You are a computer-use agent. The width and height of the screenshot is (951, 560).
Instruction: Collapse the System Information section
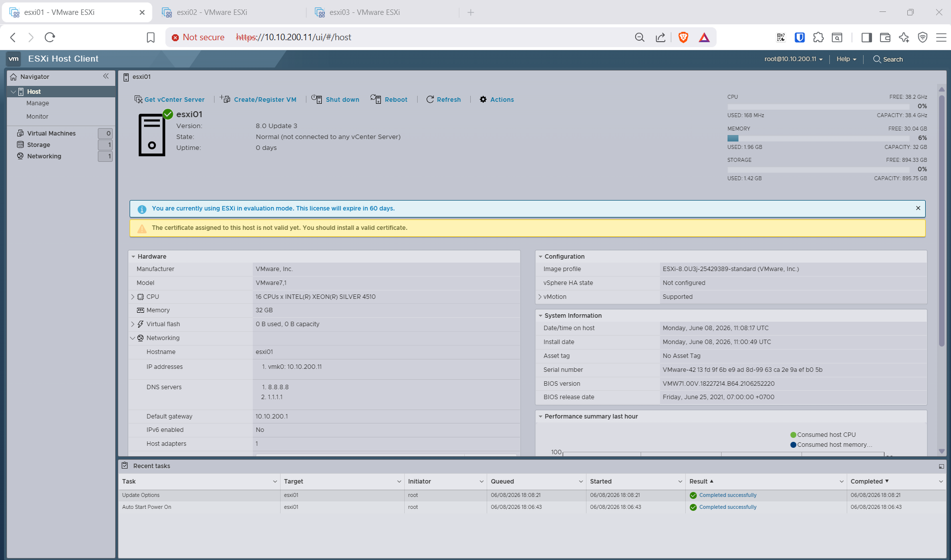pyautogui.click(x=540, y=316)
